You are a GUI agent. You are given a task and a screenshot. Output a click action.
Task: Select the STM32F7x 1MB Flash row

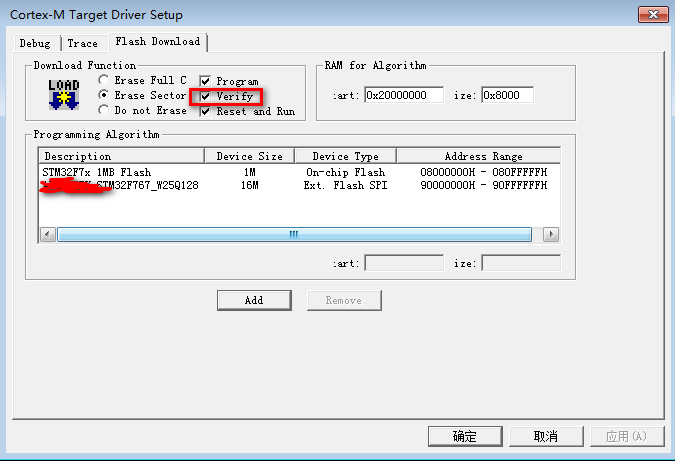(x=299, y=172)
